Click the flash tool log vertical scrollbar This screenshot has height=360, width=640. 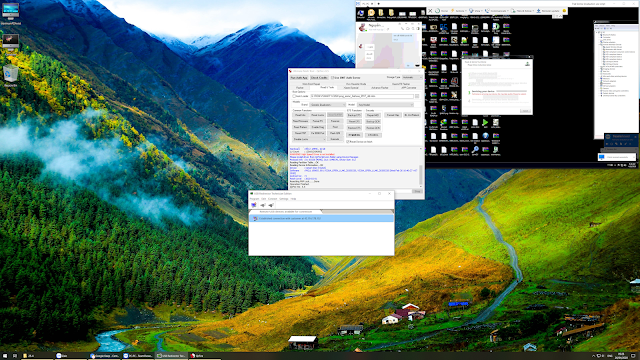click(x=421, y=167)
